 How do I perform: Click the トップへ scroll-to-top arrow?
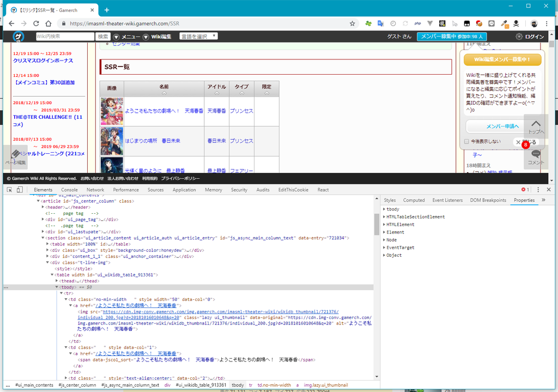click(x=536, y=126)
